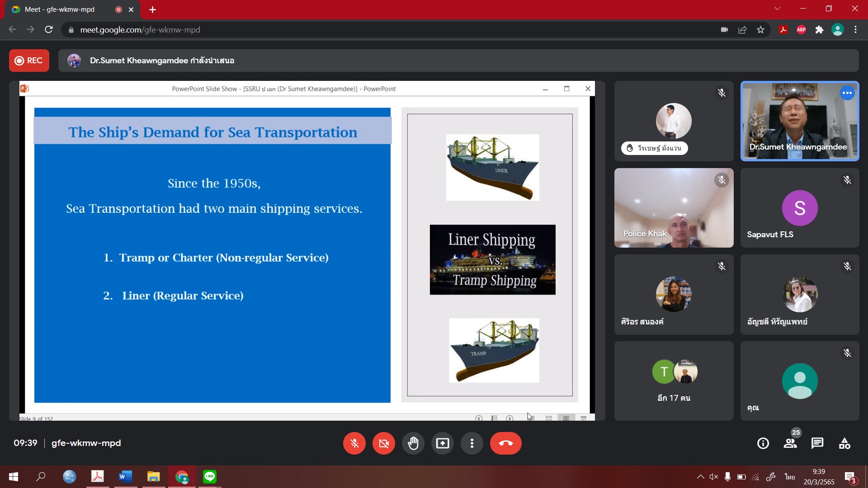Open more options three-dot menu
The height and width of the screenshot is (488, 868).
coord(472,443)
